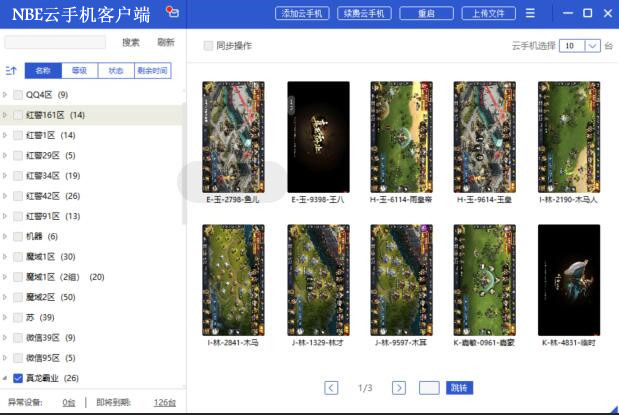Screen dimensions: 619x415
Task: Open cloud phone thumbnail E-玉-9398
Action: tap(318, 137)
